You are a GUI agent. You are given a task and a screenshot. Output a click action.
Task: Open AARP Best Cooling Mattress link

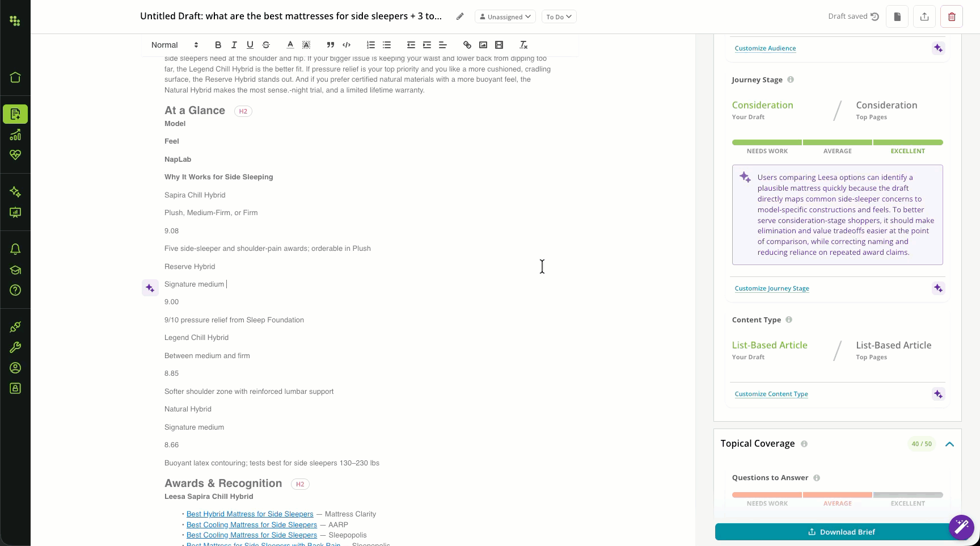[x=252, y=525]
